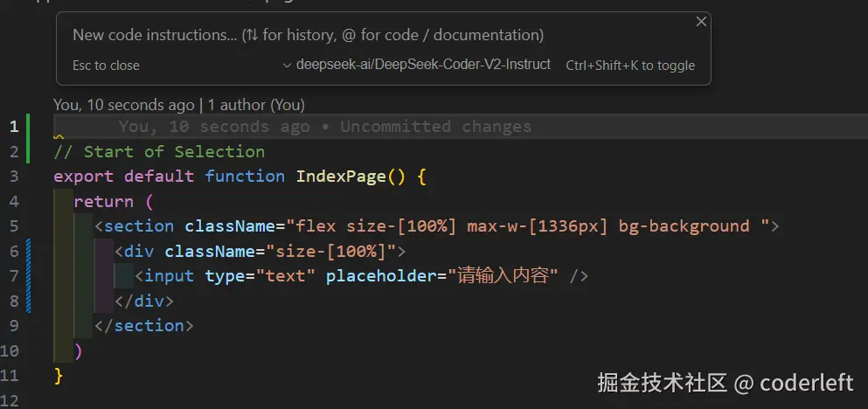Click the 'Esc to close' hint
The width and height of the screenshot is (868, 409).
[106, 66]
